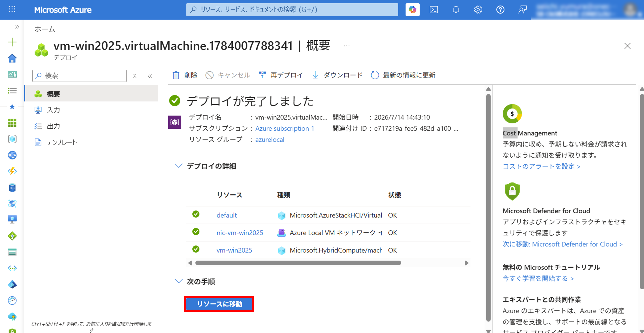Open App Services globe icon in sidebar
Image resolution: width=644 pixels, height=333 pixels.
pos(12,155)
